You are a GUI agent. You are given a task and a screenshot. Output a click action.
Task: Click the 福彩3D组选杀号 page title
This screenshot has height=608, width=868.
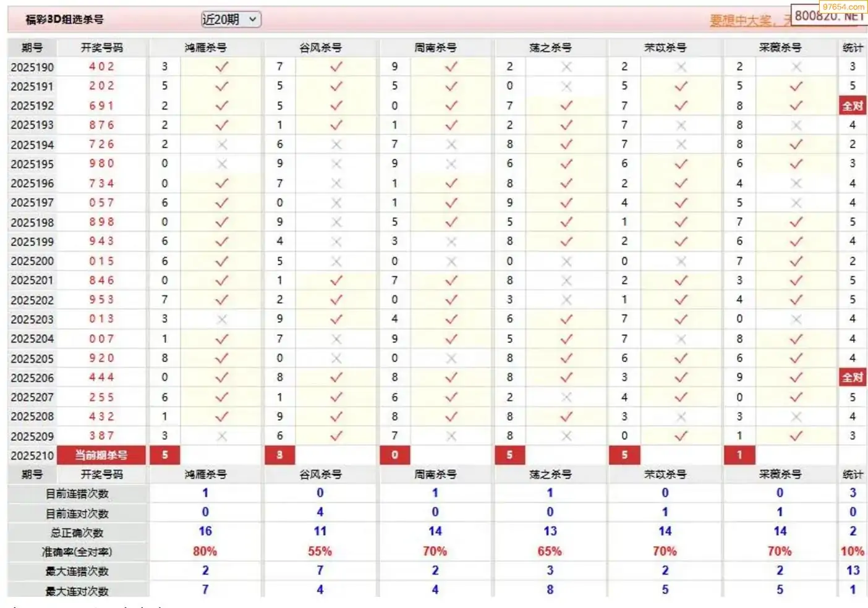pyautogui.click(x=64, y=20)
